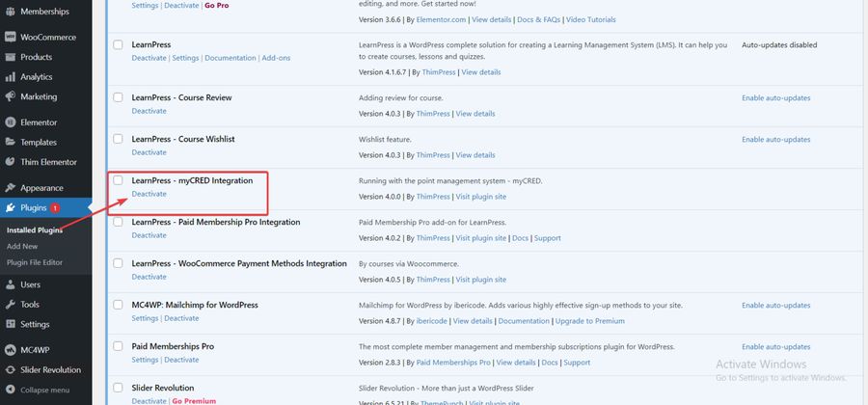This screenshot has width=868, height=405.
Task: Click Go Premium for Slider Revolution
Action: pos(194,400)
